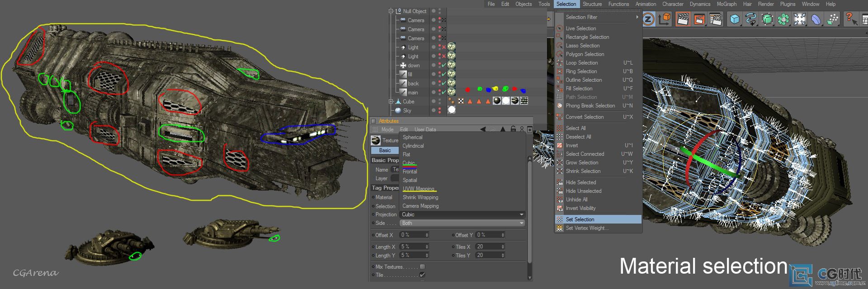
Task: Open the Projection dropdown
Action: point(462,214)
